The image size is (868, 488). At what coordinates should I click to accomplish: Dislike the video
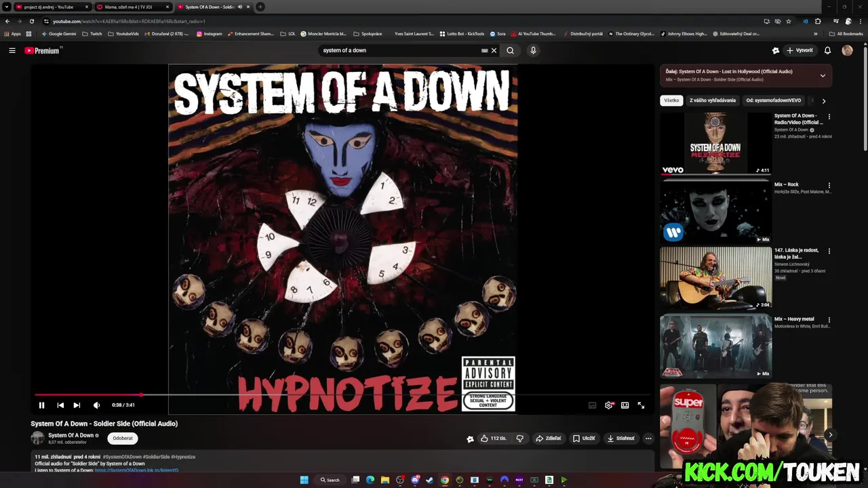click(520, 439)
